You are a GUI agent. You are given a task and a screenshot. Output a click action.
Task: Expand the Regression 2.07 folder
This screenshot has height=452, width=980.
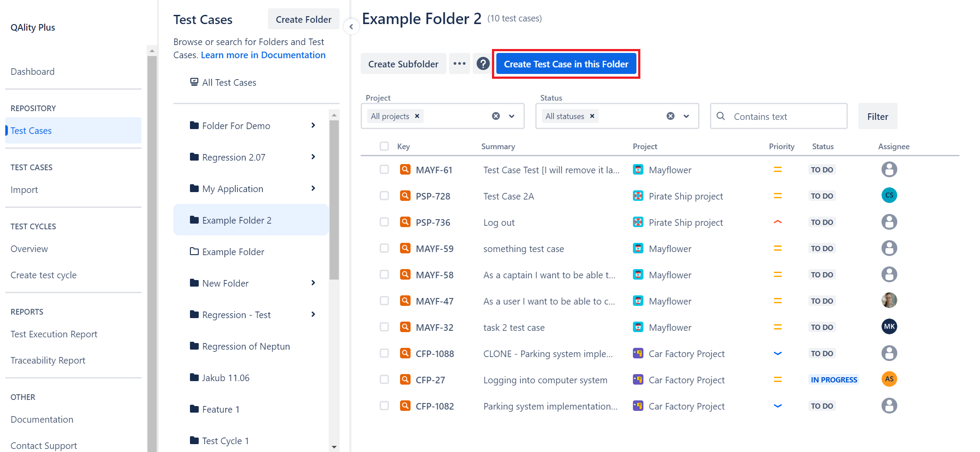[313, 157]
